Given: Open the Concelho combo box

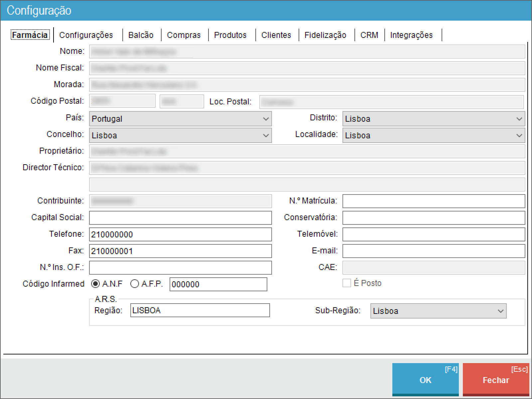Looking at the screenshot, I should pos(180,135).
